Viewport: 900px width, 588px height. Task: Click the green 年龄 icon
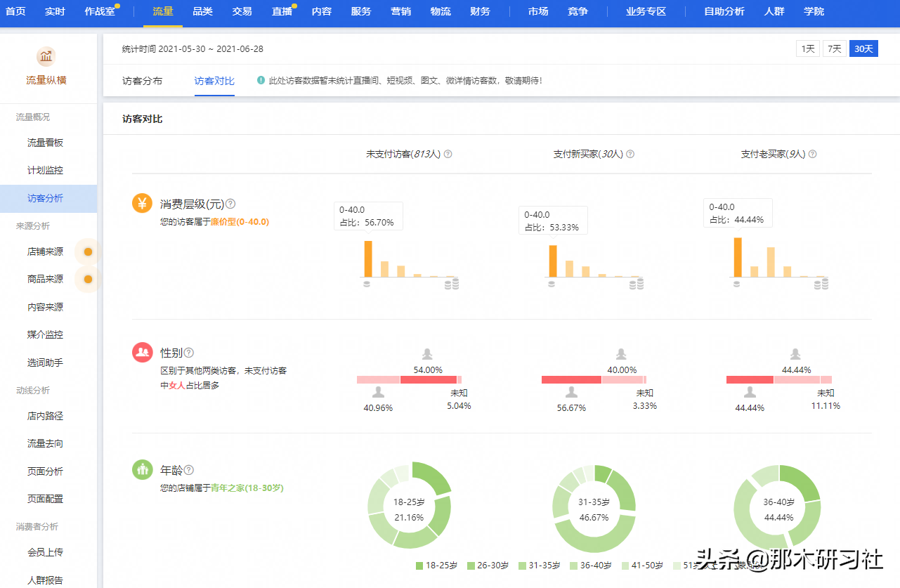point(143,469)
